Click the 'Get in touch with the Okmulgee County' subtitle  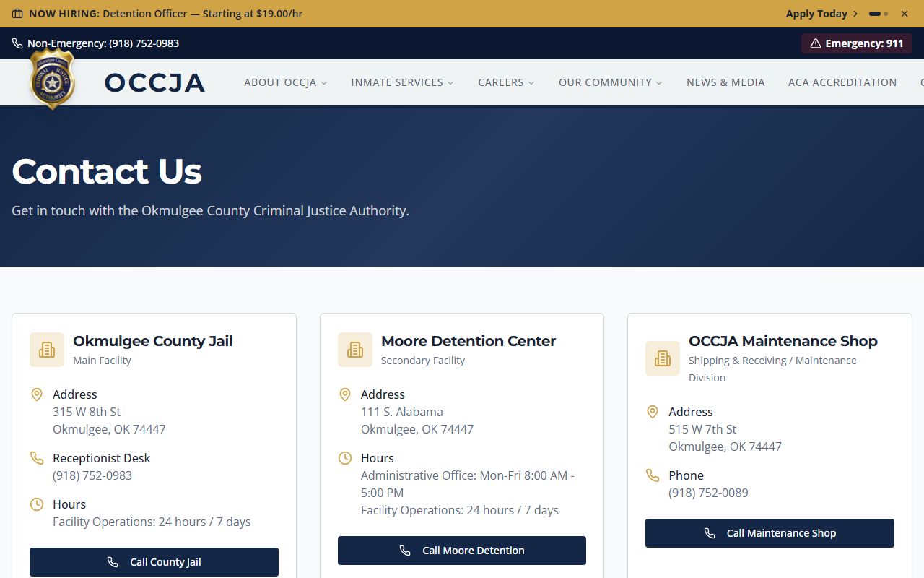(x=210, y=211)
